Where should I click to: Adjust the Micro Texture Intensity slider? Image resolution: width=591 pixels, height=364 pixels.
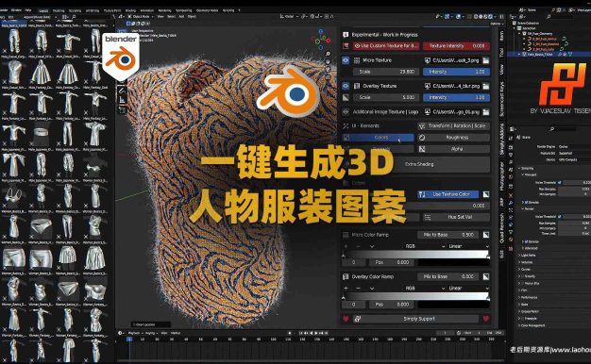click(456, 72)
